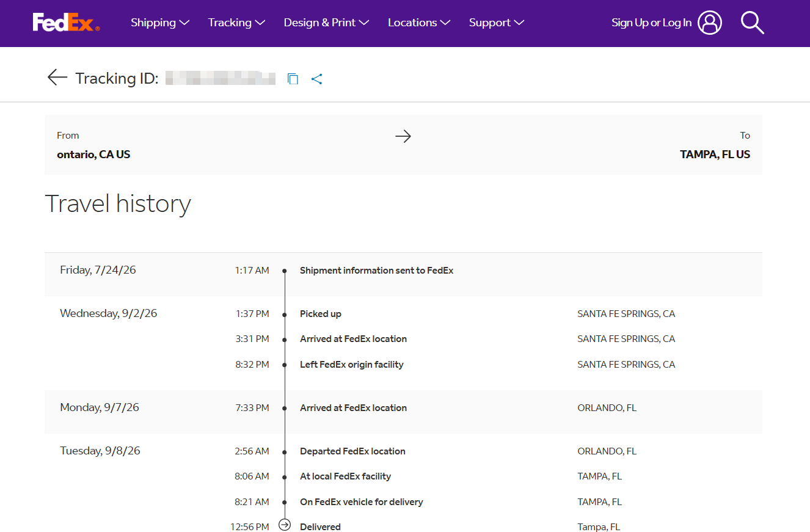Screen dimensions: 810x532
Task: Click 'Shipment information sent to FedEx'
Action: pyautogui.click(x=376, y=271)
